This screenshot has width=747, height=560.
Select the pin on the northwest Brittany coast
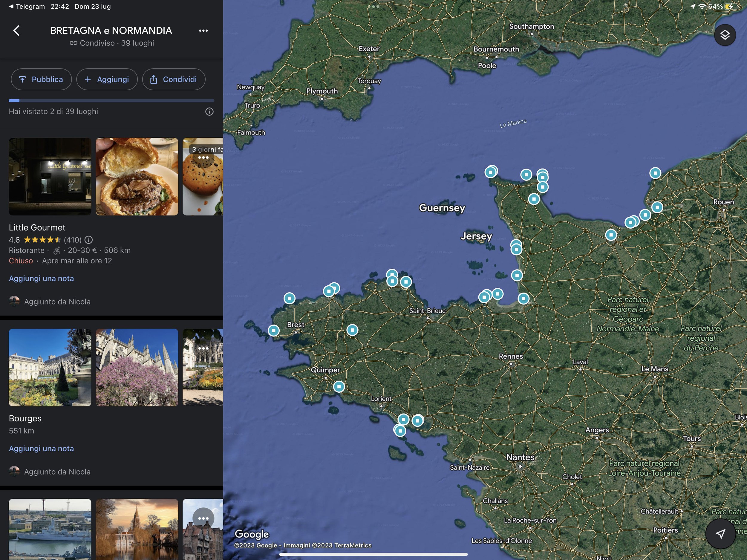tap(290, 298)
